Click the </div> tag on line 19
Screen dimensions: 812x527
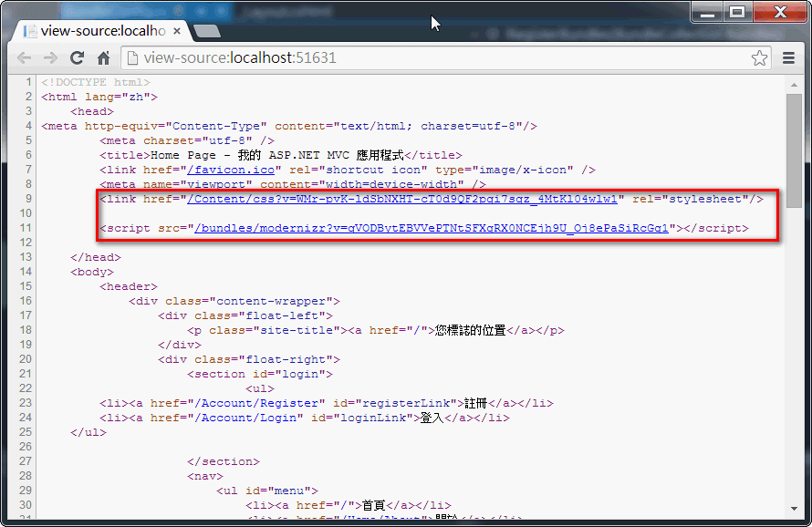(x=180, y=345)
